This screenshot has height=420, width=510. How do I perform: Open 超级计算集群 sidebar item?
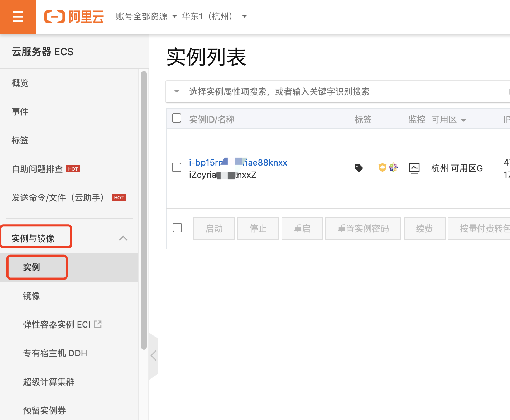(49, 382)
